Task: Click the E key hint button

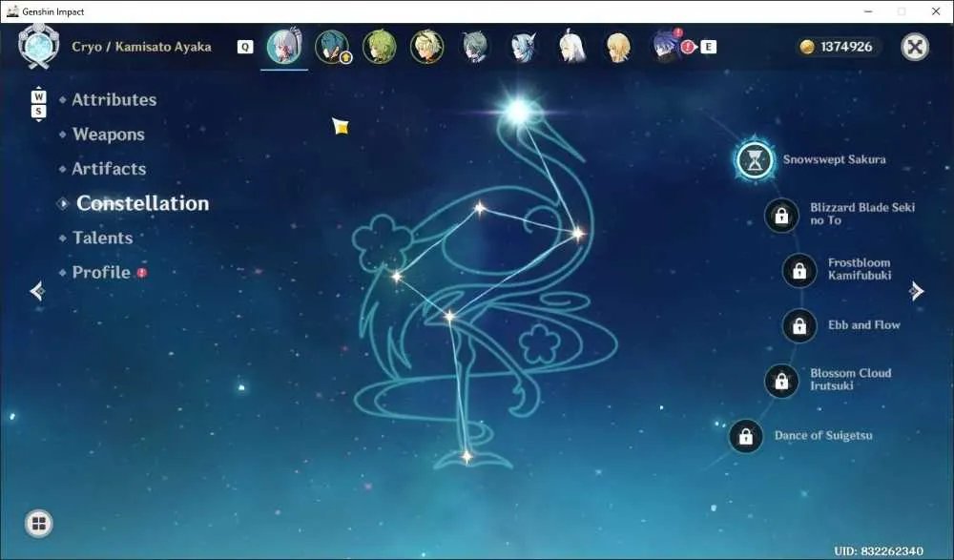Action: pyautogui.click(x=708, y=47)
